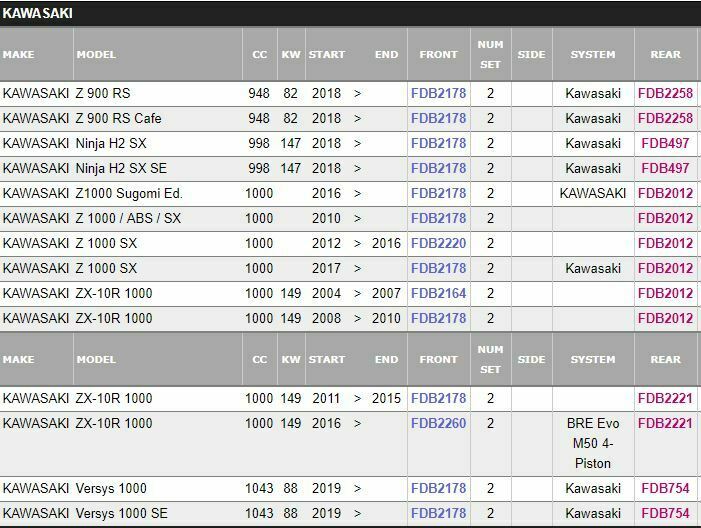Image resolution: width=701 pixels, height=528 pixels.
Task: Click the FDB2164 front pad link
Action: pos(438,294)
